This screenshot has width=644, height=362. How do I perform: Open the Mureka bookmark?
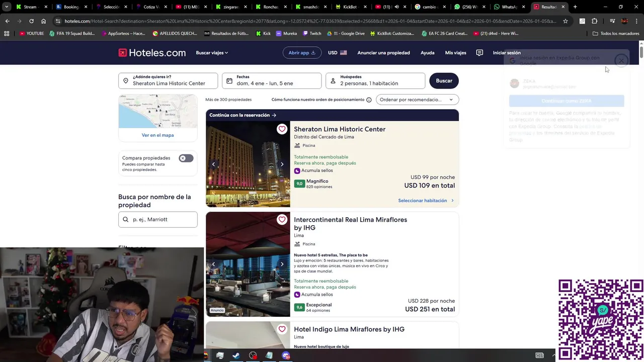[286, 33]
